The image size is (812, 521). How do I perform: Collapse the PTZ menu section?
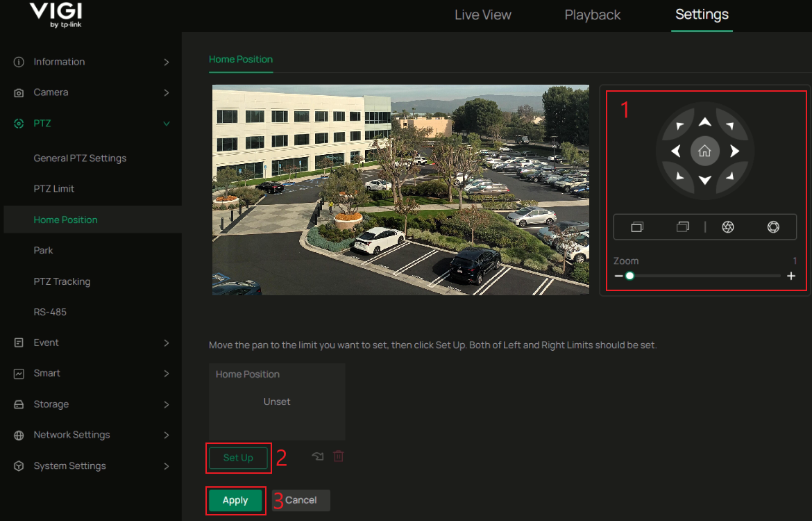pyautogui.click(x=90, y=124)
